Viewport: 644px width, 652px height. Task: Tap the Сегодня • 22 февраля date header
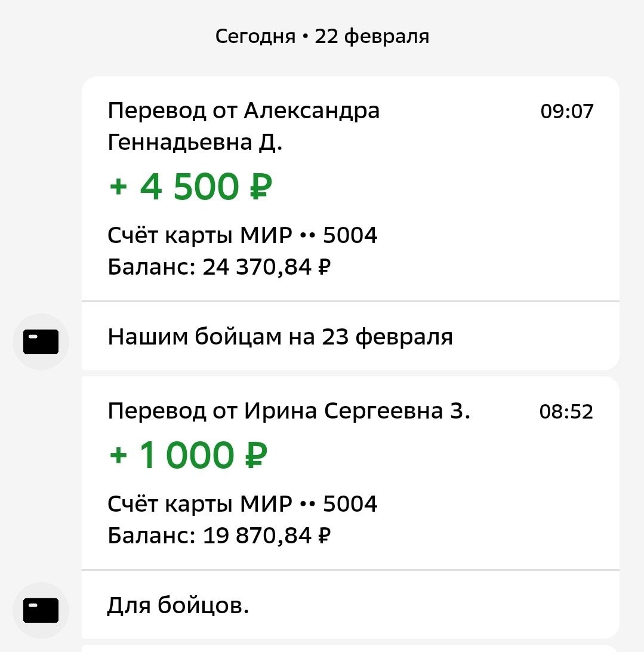(x=322, y=37)
